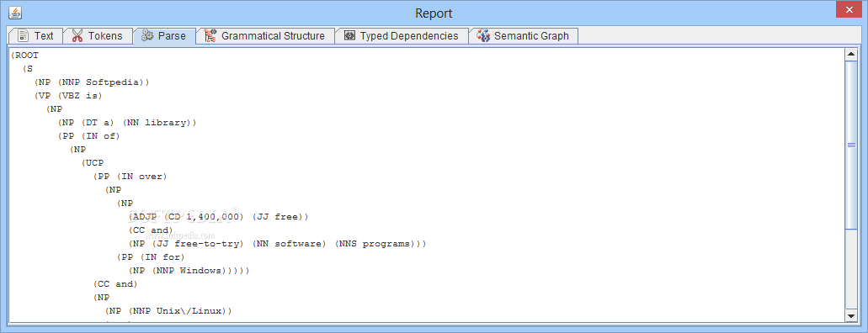Click the Semantic Graph tab molecule icon
Image resolution: width=868 pixels, height=333 pixels.
point(483,36)
